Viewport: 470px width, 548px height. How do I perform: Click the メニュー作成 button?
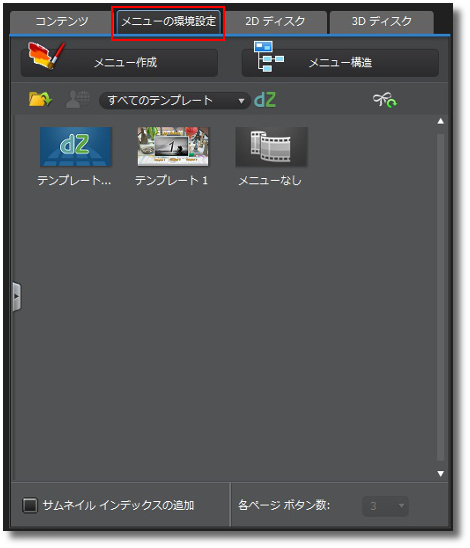click(120, 63)
